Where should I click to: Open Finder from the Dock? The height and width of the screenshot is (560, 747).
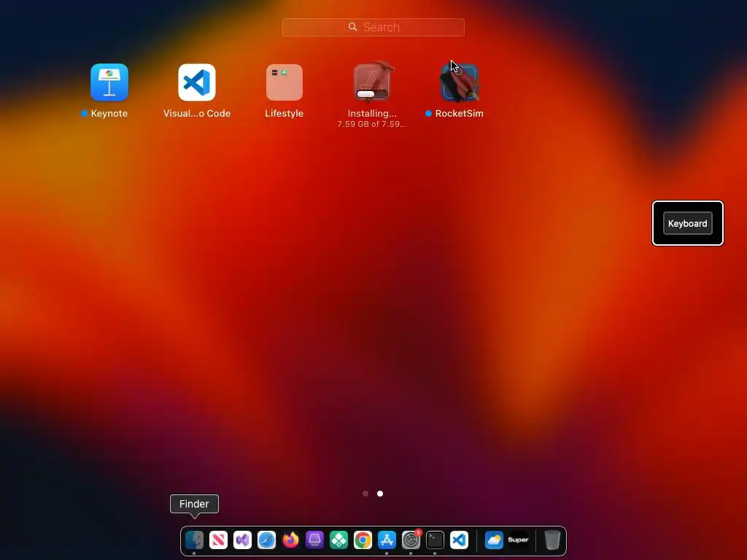tap(194, 540)
